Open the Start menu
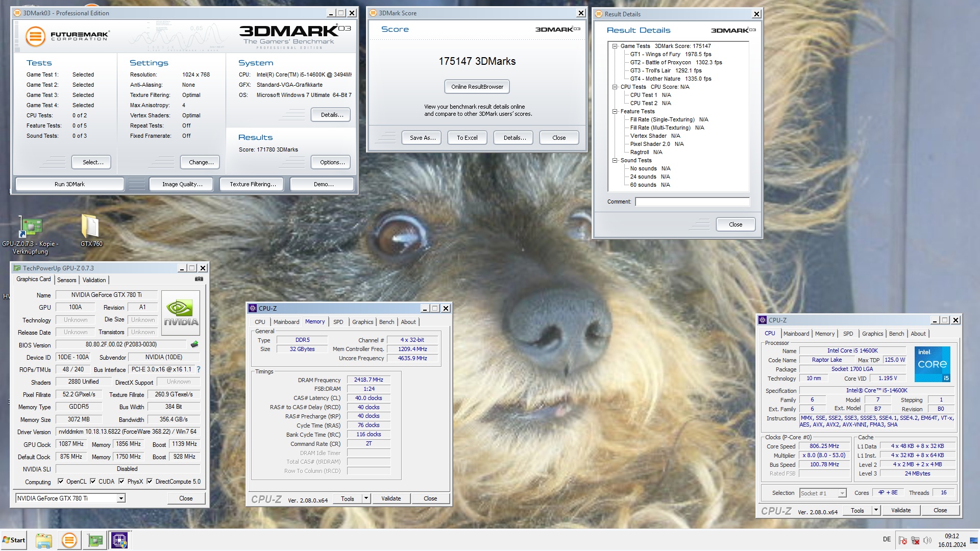This screenshot has width=980, height=551. point(14,540)
